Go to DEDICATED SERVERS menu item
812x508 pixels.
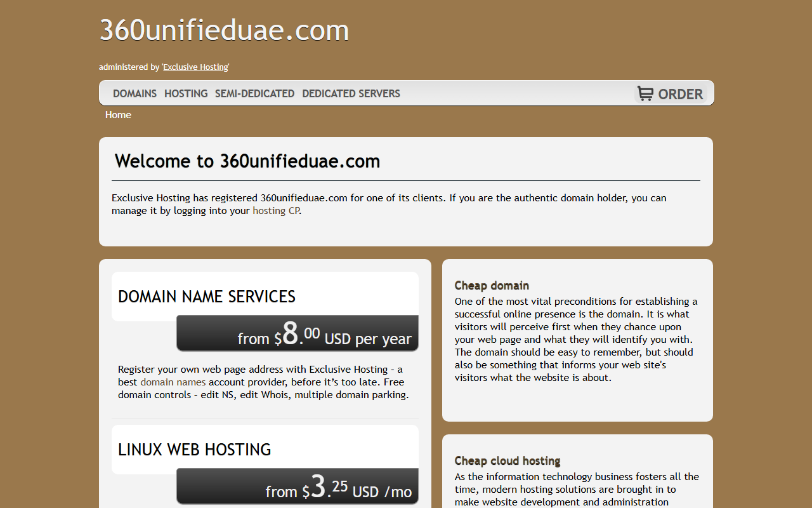coord(351,93)
